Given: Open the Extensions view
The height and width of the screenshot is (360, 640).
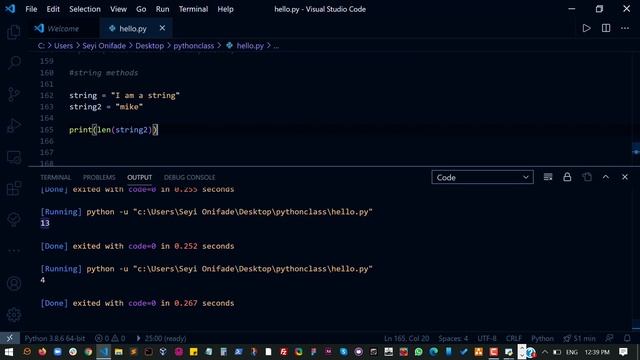Looking at the screenshot, I should point(14,188).
